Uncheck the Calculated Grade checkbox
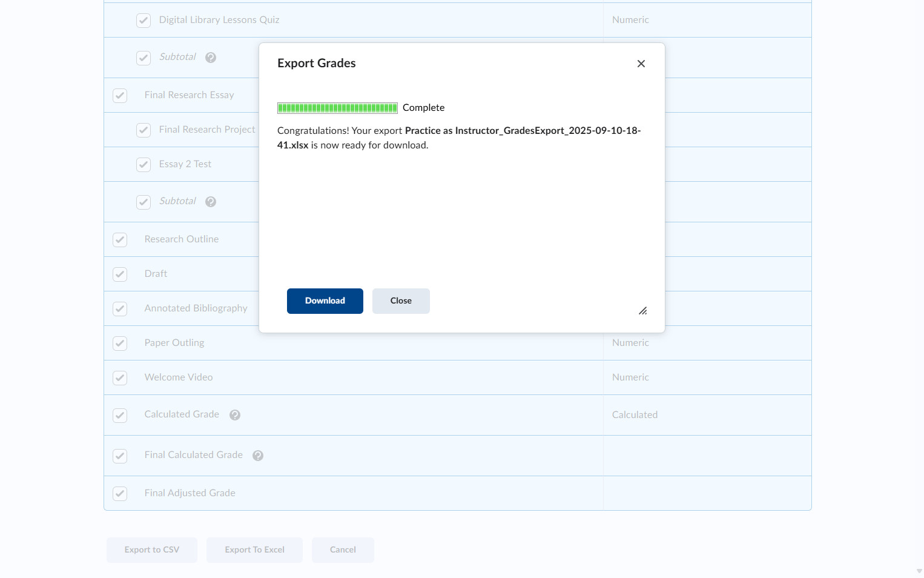924x578 pixels. (x=120, y=416)
